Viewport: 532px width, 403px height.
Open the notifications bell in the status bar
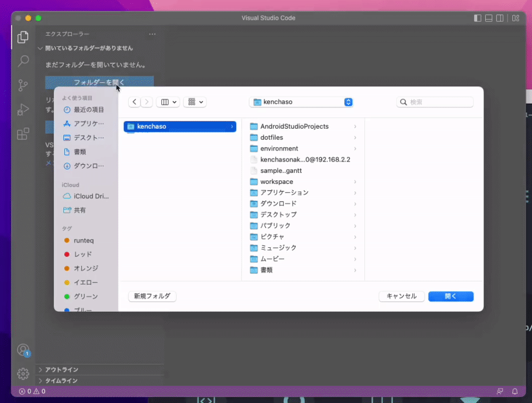514,391
